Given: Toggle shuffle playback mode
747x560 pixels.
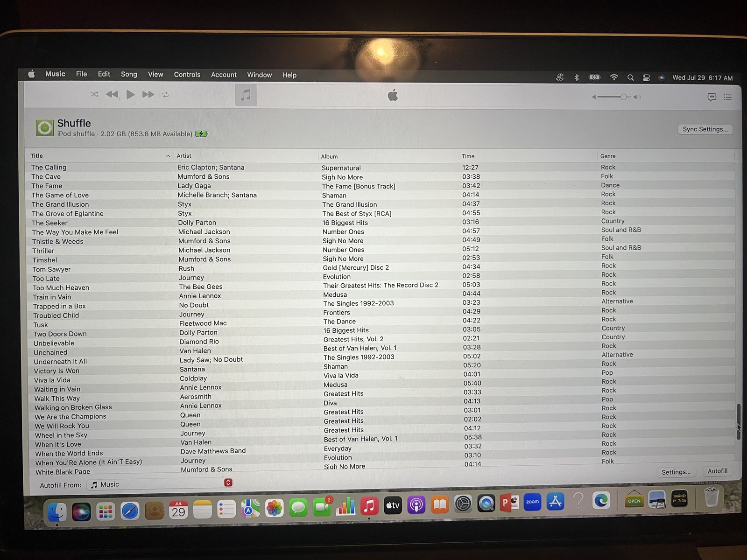Looking at the screenshot, I should 94,94.
